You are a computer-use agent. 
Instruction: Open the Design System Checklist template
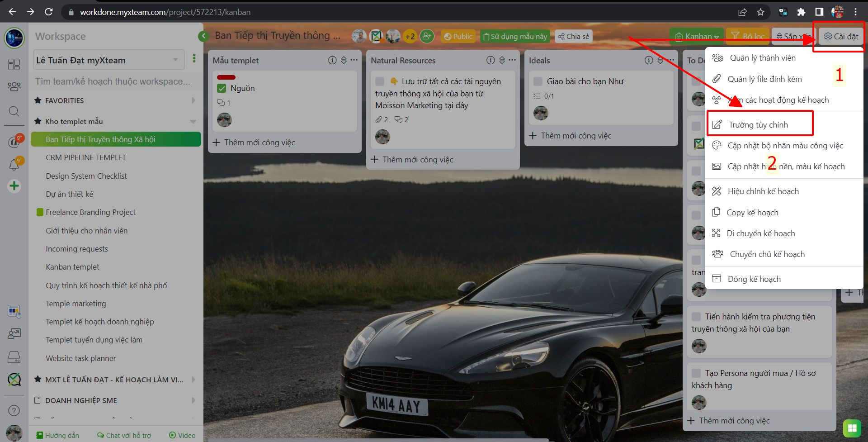pos(86,176)
